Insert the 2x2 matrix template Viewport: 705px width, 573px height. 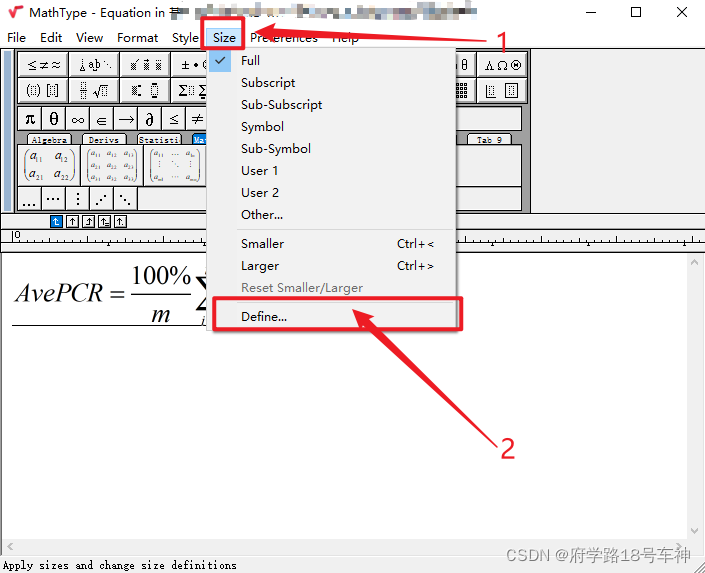(x=49, y=165)
